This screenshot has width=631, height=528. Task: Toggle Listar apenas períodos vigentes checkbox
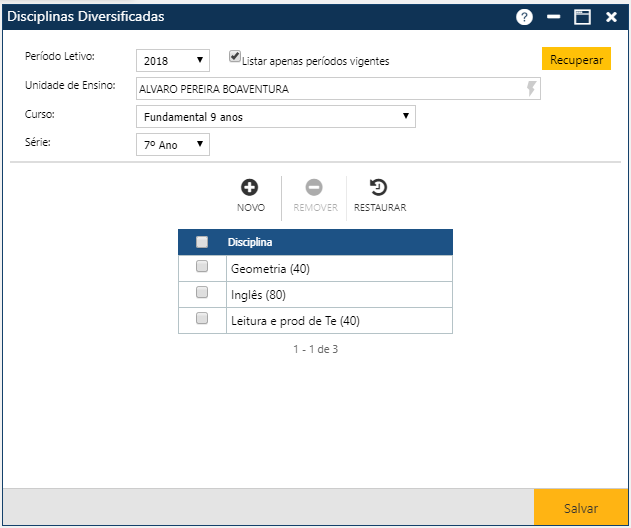click(235, 57)
